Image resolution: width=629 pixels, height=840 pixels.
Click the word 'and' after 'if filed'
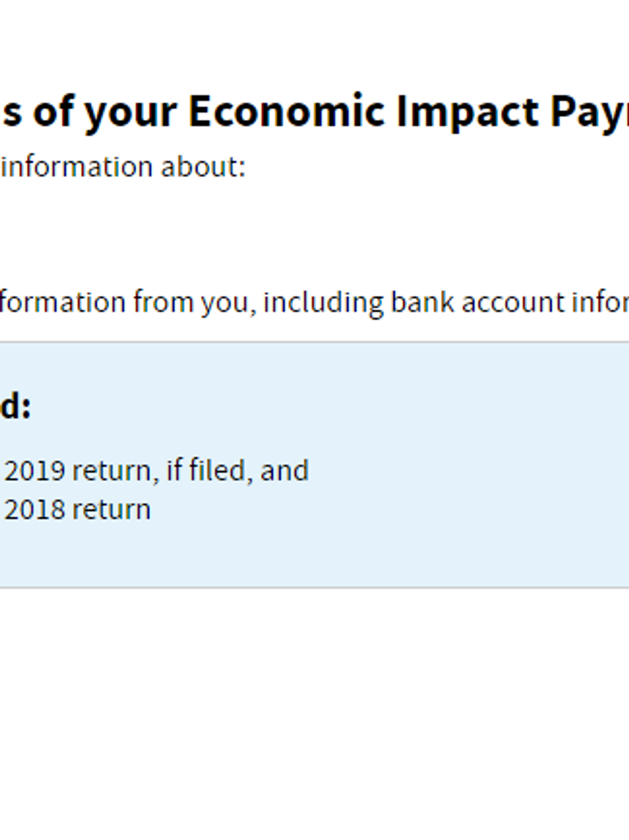pos(284,471)
